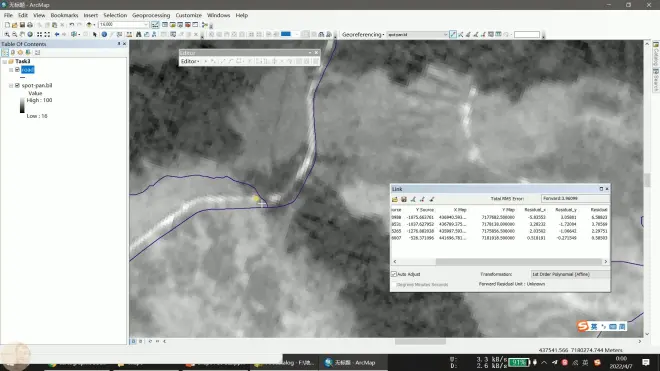This screenshot has width=660, height=371.
Task: Save links using disk icon in Link window
Action: [x=404, y=199]
